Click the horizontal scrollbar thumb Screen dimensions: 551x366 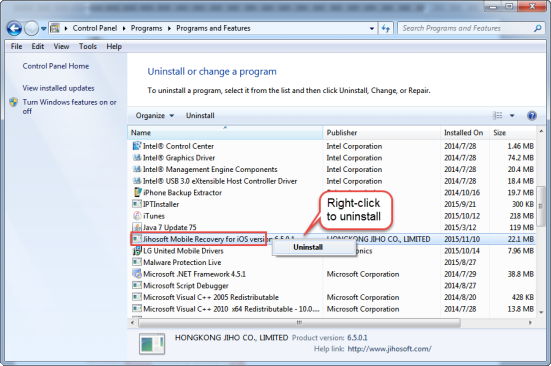coord(299,322)
